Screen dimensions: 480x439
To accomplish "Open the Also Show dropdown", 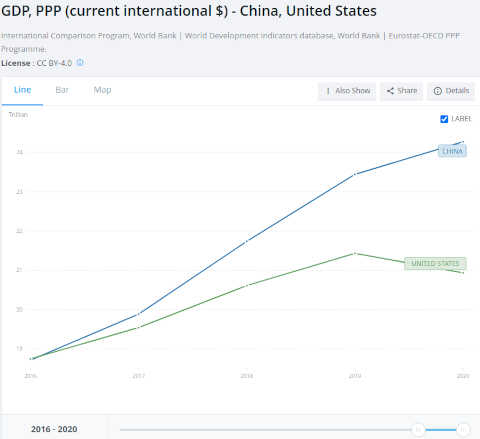I will click(347, 91).
